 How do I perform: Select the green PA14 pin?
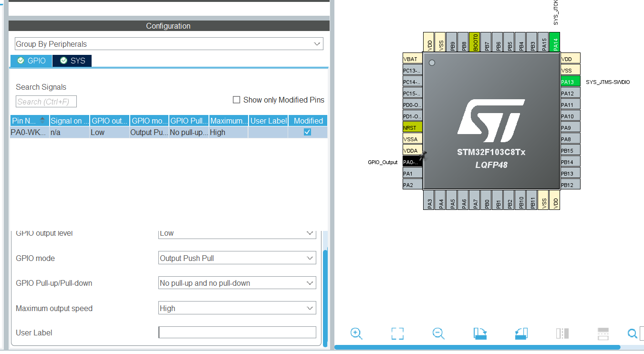coord(555,42)
